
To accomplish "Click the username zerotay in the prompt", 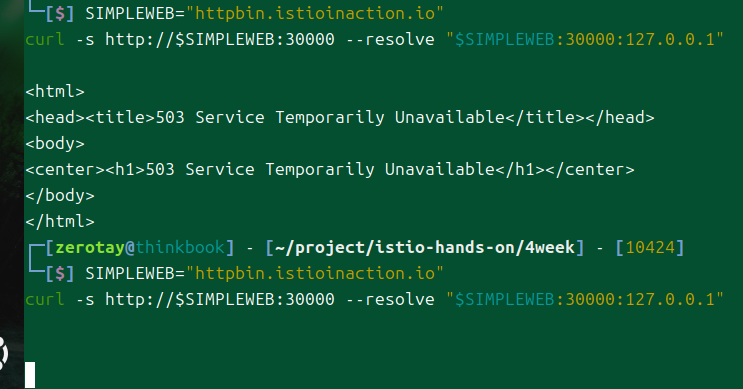I will pyautogui.click(x=90, y=247).
